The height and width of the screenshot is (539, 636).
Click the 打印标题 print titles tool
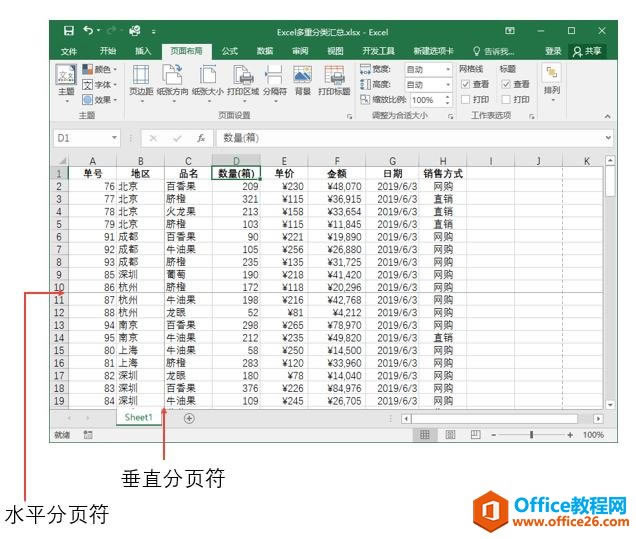[x=334, y=80]
